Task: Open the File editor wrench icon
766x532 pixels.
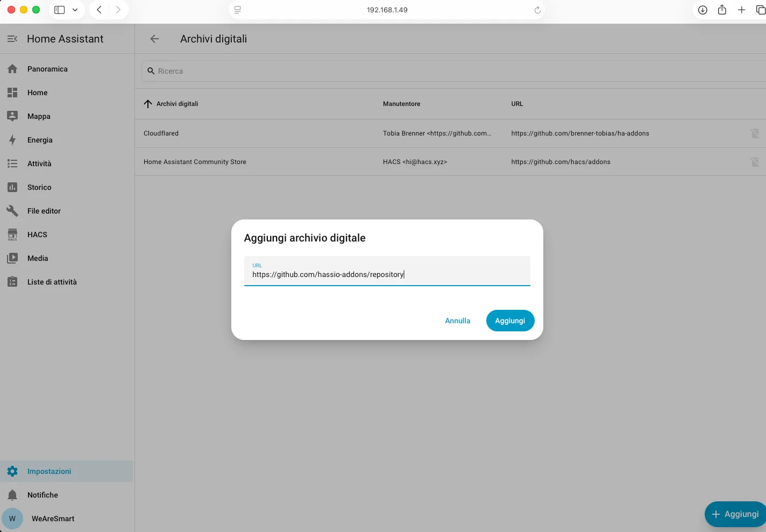Action: (12, 211)
